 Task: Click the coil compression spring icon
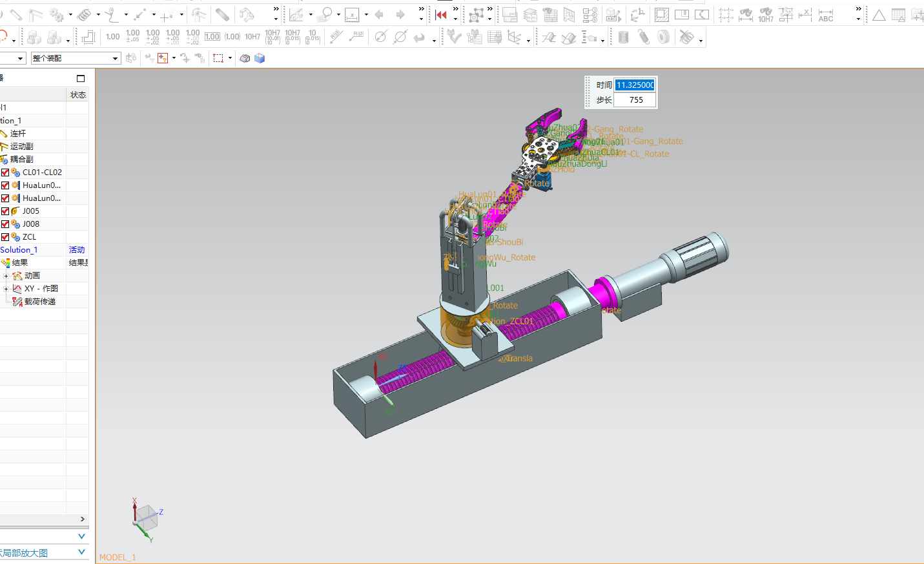pyautogui.click(x=623, y=37)
